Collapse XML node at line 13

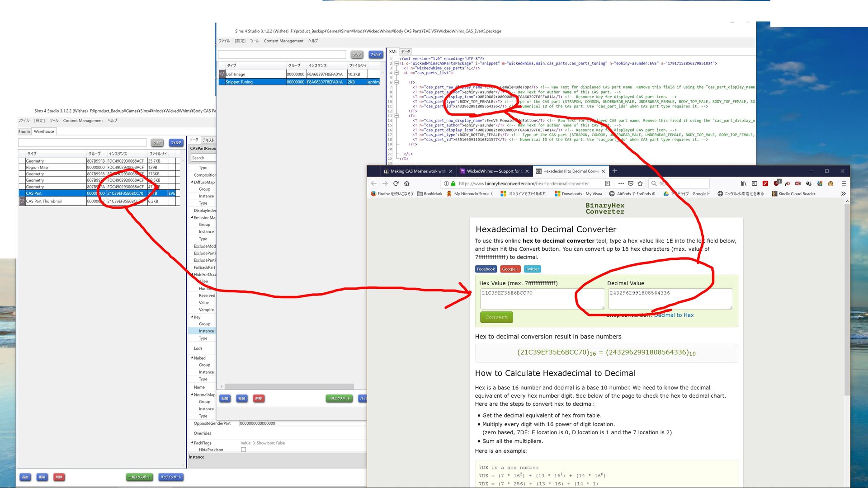(x=396, y=116)
